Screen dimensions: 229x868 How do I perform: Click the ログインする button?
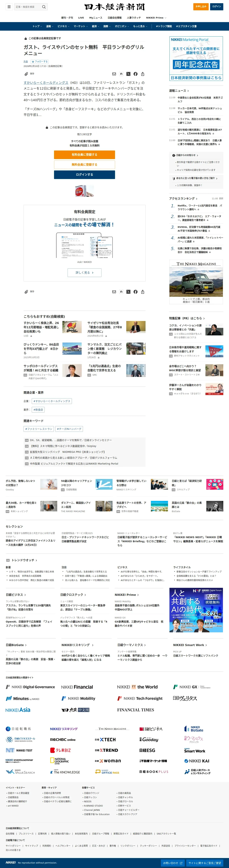coord(84,175)
